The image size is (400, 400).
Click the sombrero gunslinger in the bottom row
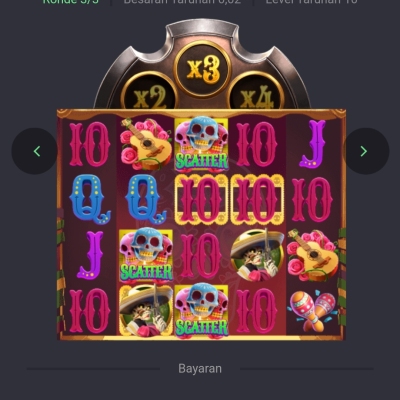pyautogui.click(x=146, y=311)
